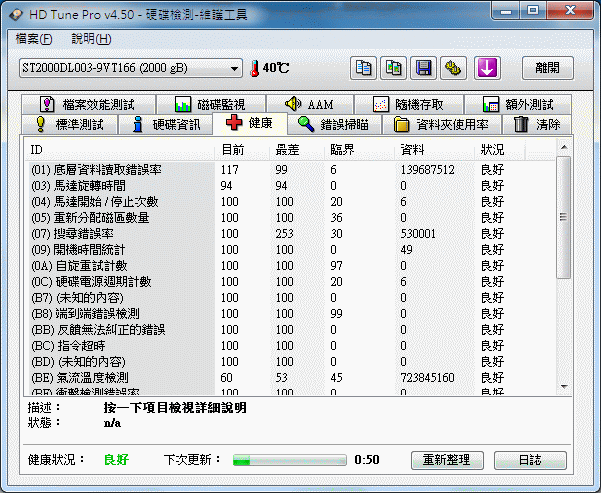This screenshot has width=601, height=493.
Task: Click the HD Tune Pro title bar icon
Action: [16, 15]
